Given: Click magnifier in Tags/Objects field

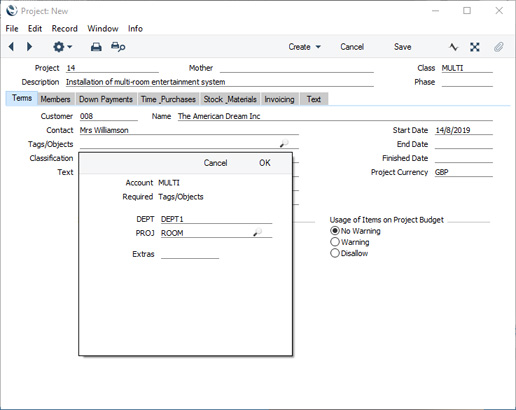Looking at the screenshot, I should tap(284, 143).
